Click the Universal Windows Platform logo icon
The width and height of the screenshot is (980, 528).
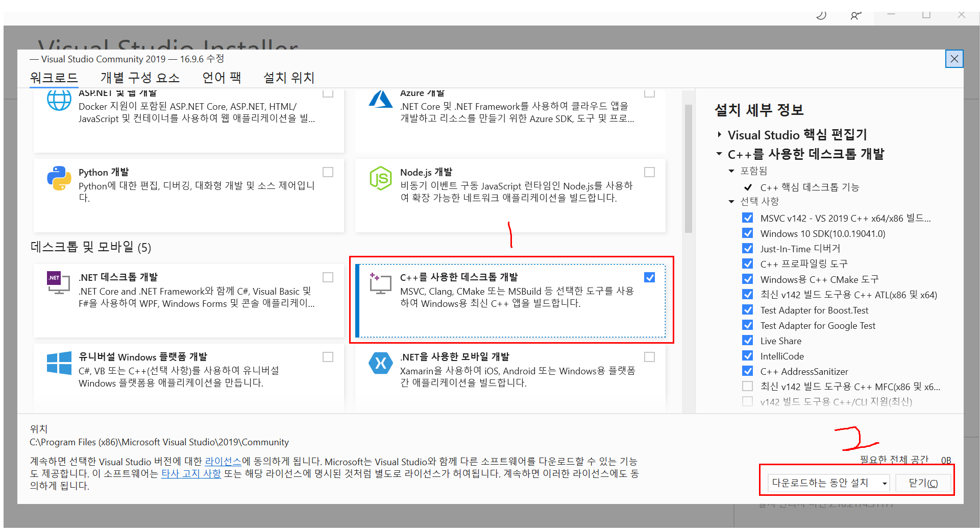pos(59,363)
